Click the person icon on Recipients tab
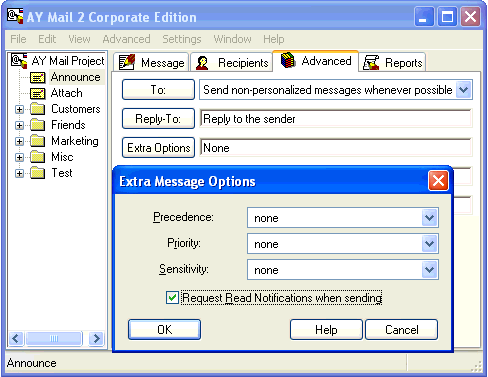The width and height of the screenshot is (488, 377). point(202,63)
